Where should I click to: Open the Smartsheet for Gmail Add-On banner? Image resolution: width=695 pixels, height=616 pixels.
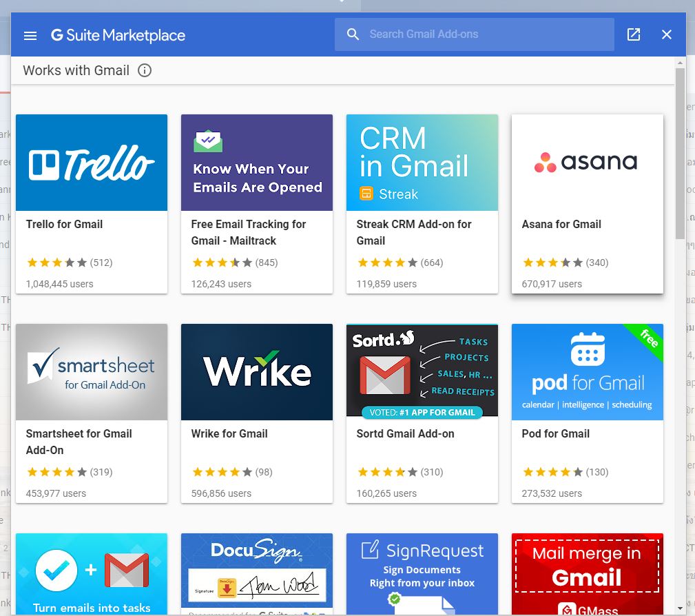[92, 371]
